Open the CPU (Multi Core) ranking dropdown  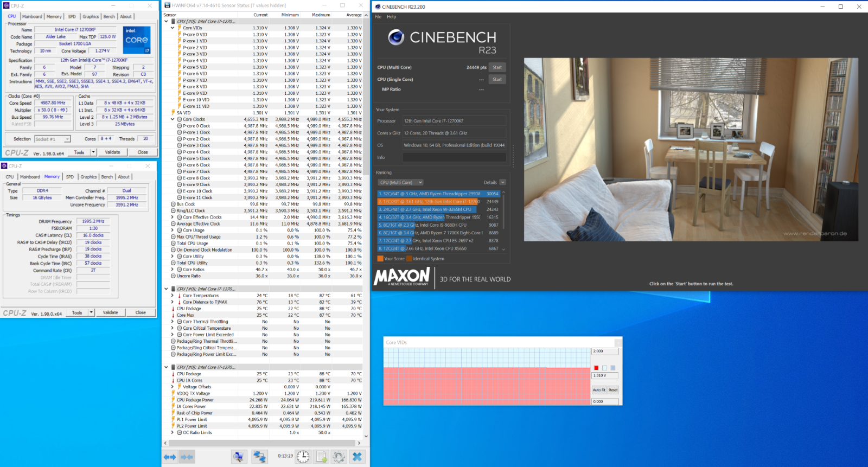(400, 182)
